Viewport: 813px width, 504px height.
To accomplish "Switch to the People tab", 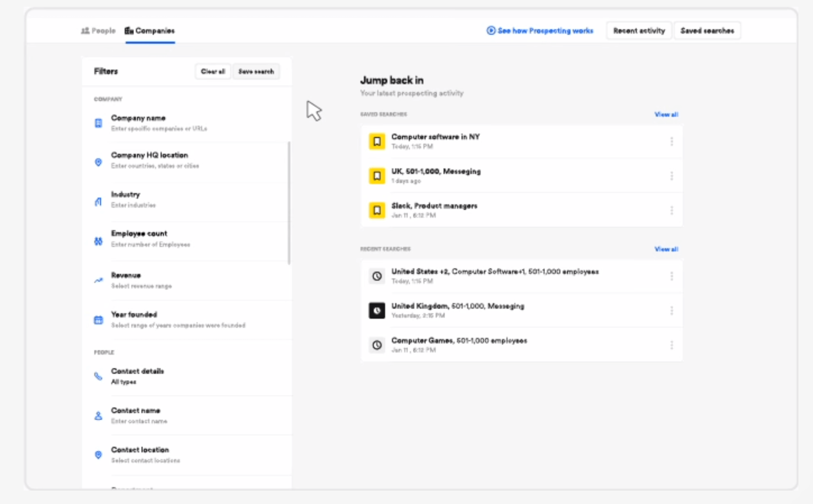I will click(98, 31).
